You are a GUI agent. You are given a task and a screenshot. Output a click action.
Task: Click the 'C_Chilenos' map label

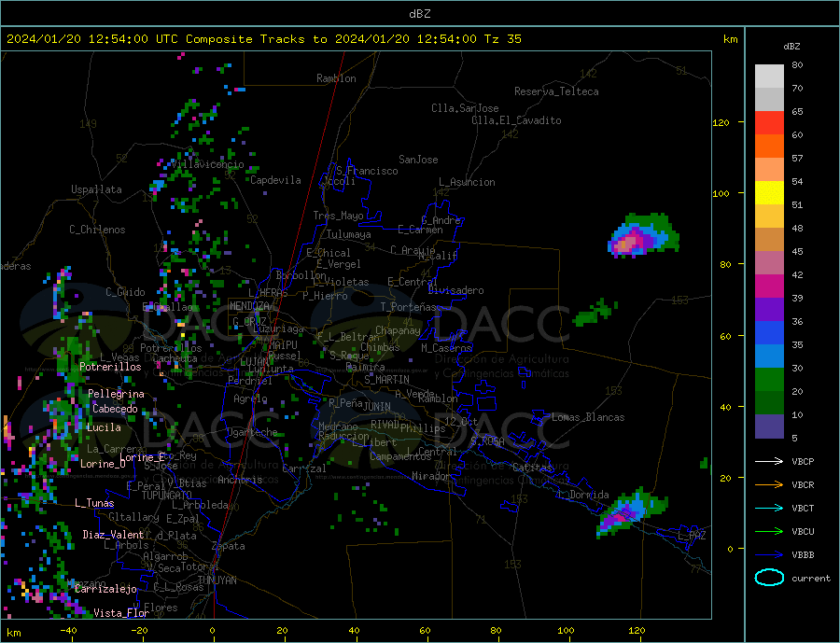97,230
